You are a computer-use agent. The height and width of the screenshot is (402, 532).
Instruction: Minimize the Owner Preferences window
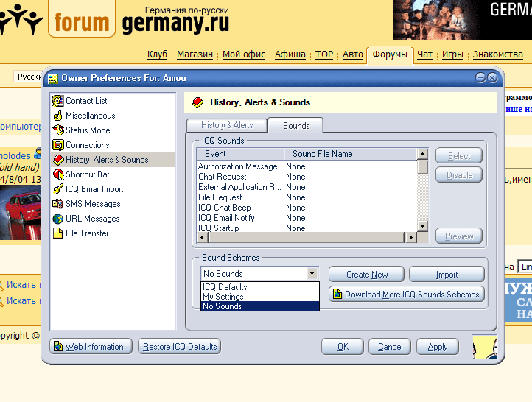pyautogui.click(x=480, y=77)
